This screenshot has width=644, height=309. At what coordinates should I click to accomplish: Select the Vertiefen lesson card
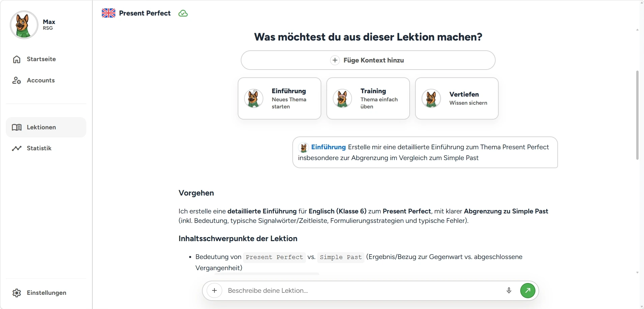457,99
